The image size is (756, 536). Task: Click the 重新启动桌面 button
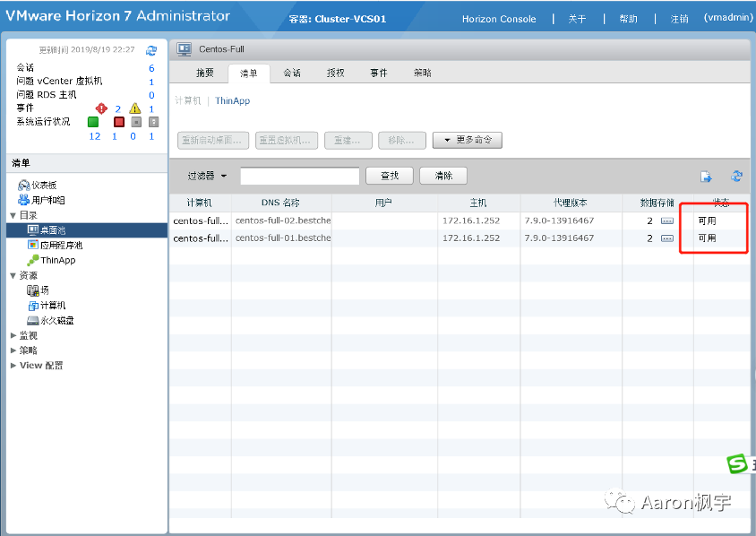point(213,141)
